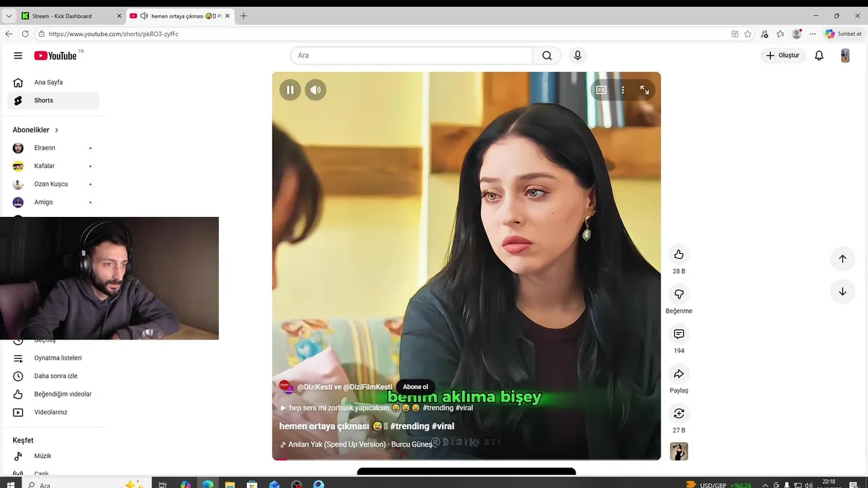The width and height of the screenshot is (868, 488).
Task: Open Daha sonra izle in the sidebar
Action: 53,376
